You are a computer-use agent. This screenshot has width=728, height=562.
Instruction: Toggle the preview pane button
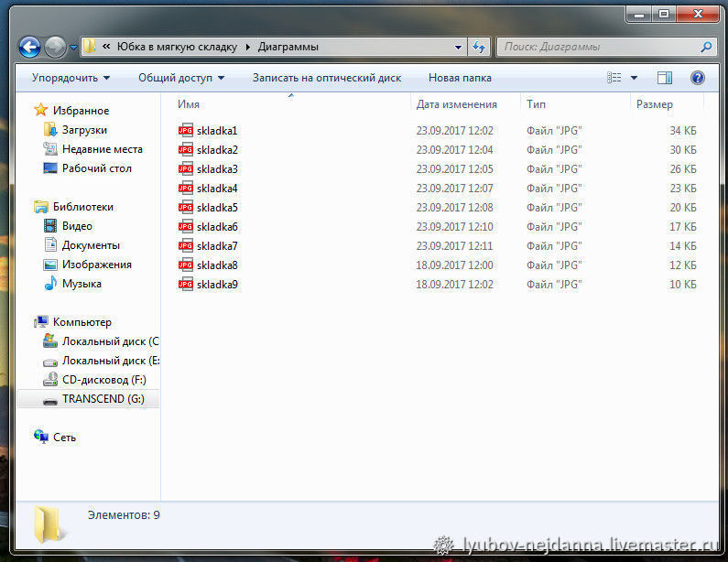click(x=665, y=78)
